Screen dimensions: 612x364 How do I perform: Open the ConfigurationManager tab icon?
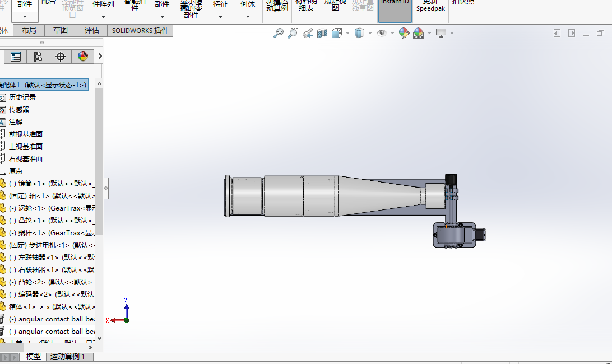pyautogui.click(x=38, y=57)
